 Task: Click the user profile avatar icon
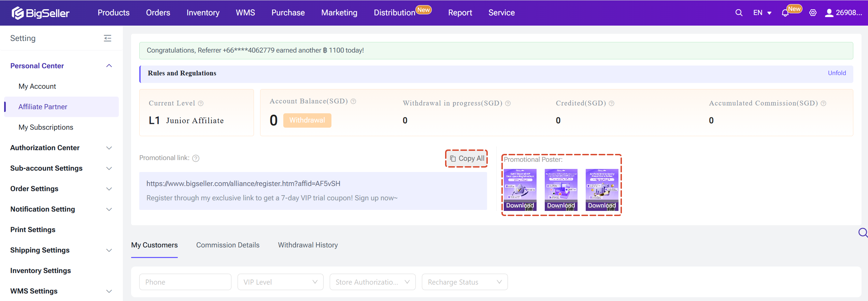point(829,13)
